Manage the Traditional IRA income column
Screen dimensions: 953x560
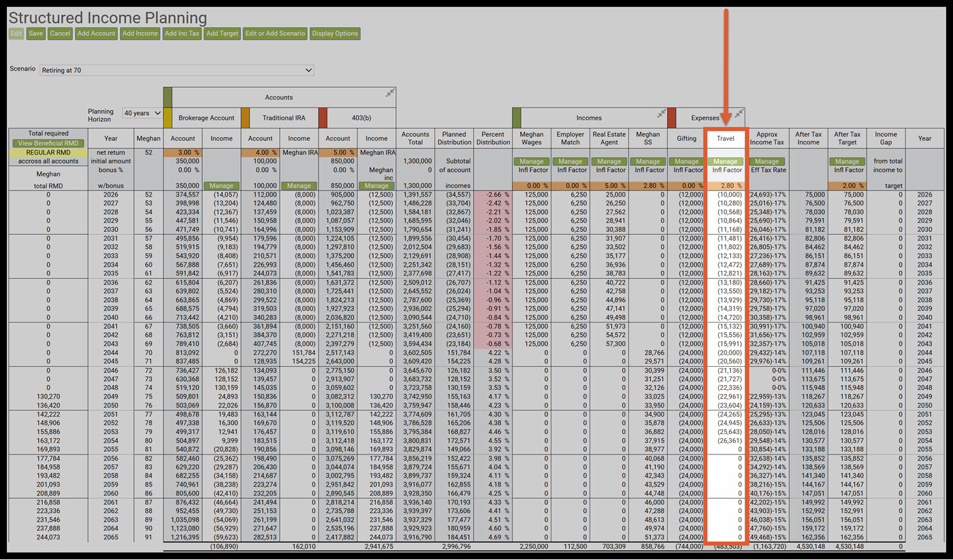(x=299, y=186)
